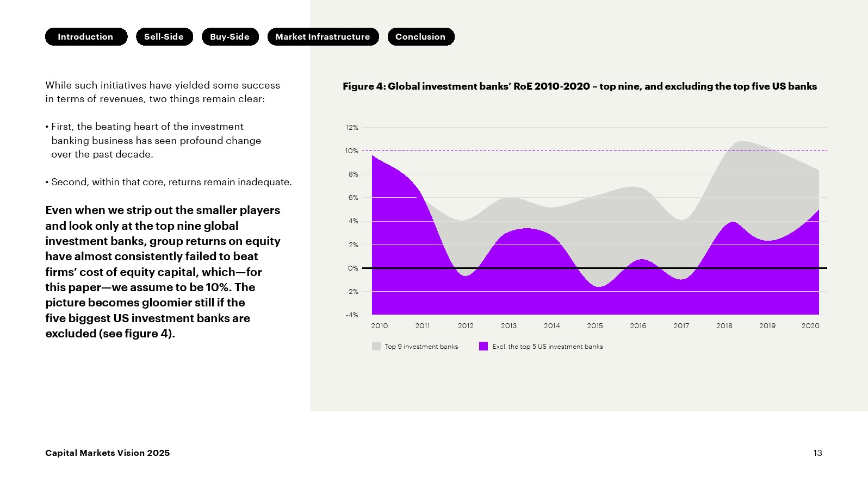Click the 2015 x-axis label

pos(595,326)
